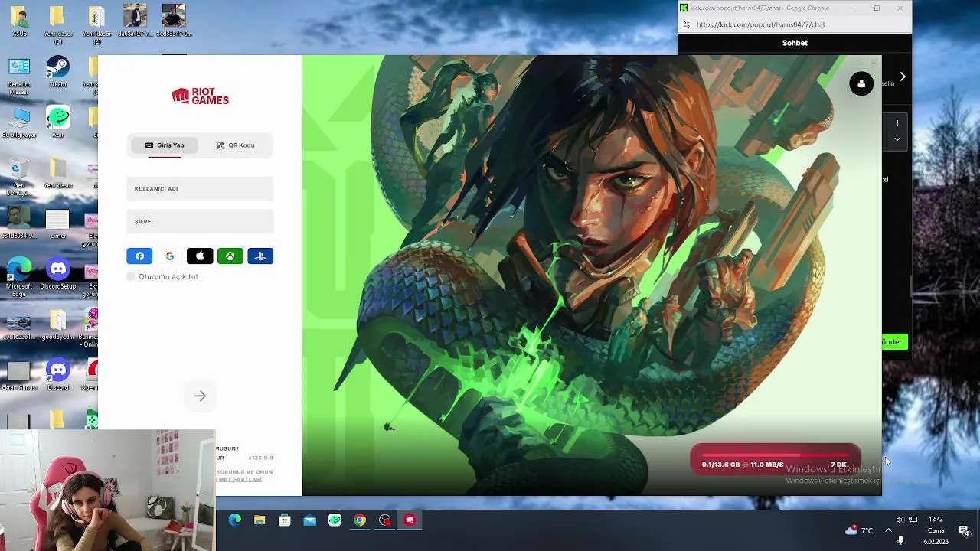The height and width of the screenshot is (551, 980).
Task: Open the ASUS user folder icon
Action: 19,21
